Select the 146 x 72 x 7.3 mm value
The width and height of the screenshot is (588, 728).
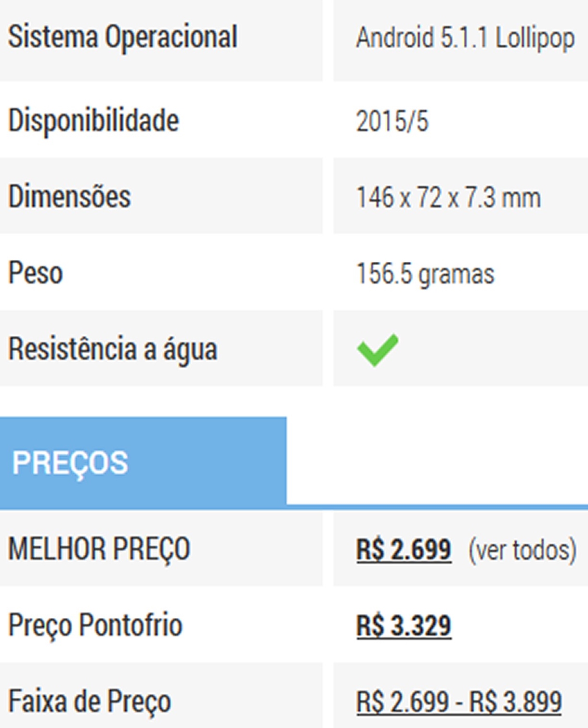point(448,197)
